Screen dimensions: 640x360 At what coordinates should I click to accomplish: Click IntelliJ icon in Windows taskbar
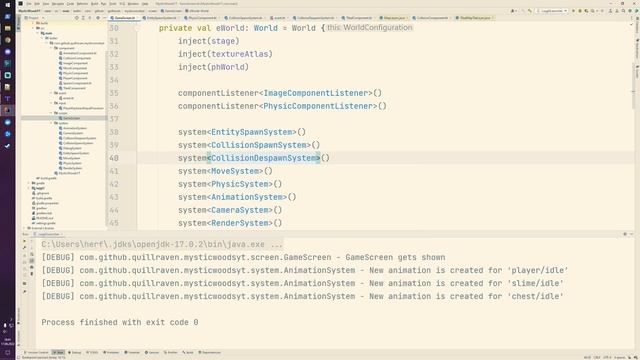point(7,110)
